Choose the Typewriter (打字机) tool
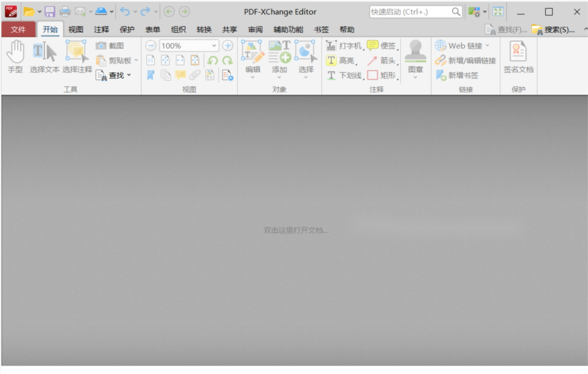 pyautogui.click(x=345, y=45)
